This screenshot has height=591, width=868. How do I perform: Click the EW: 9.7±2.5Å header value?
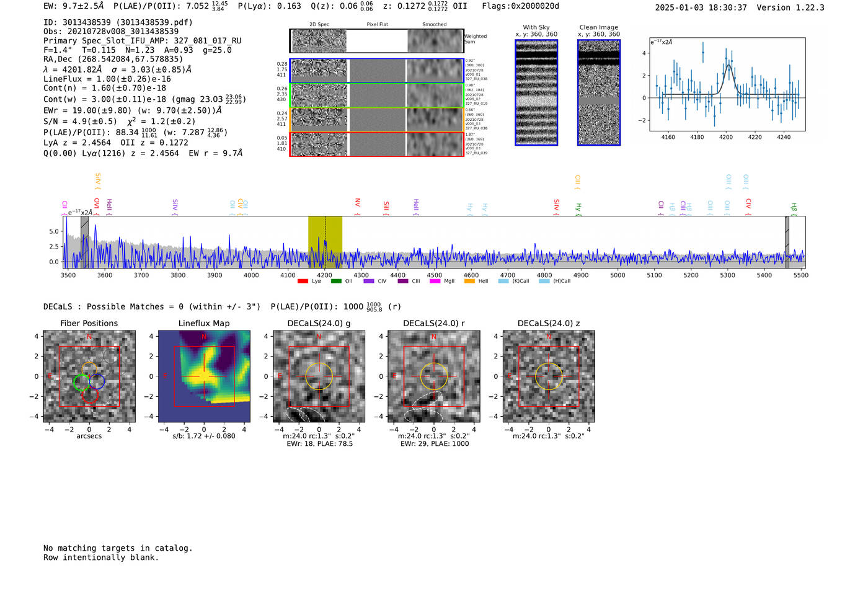pos(74,6)
